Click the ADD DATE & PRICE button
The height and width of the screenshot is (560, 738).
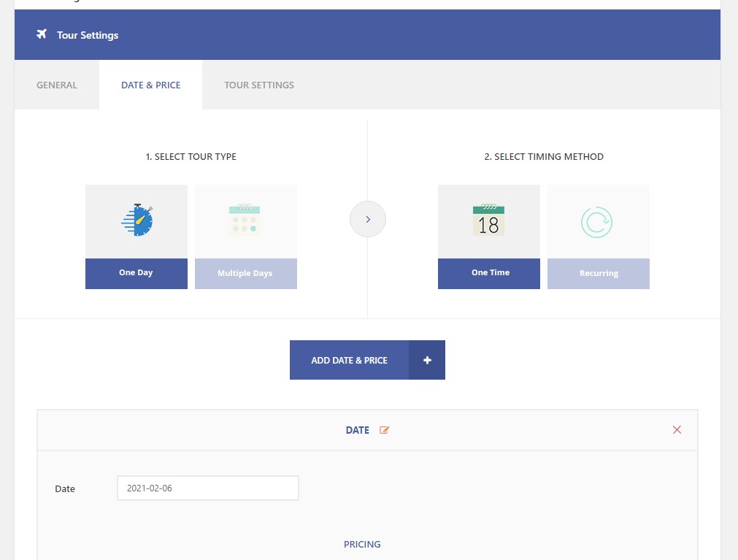point(366,360)
